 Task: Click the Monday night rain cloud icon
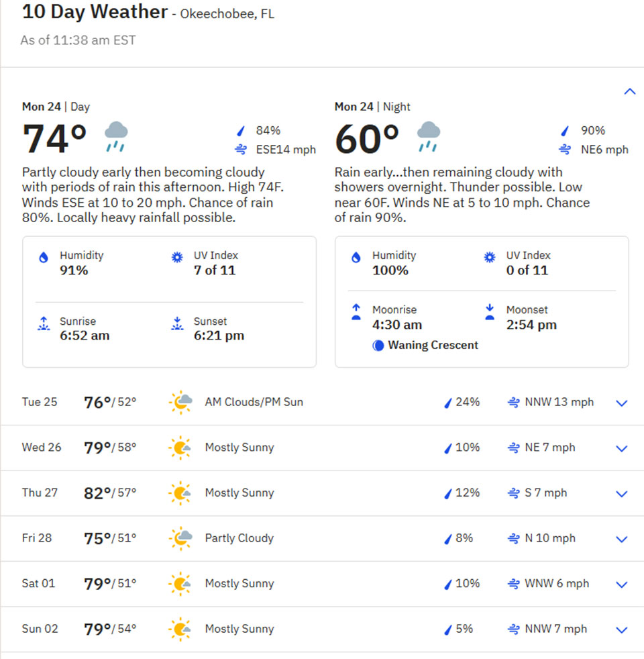(429, 136)
